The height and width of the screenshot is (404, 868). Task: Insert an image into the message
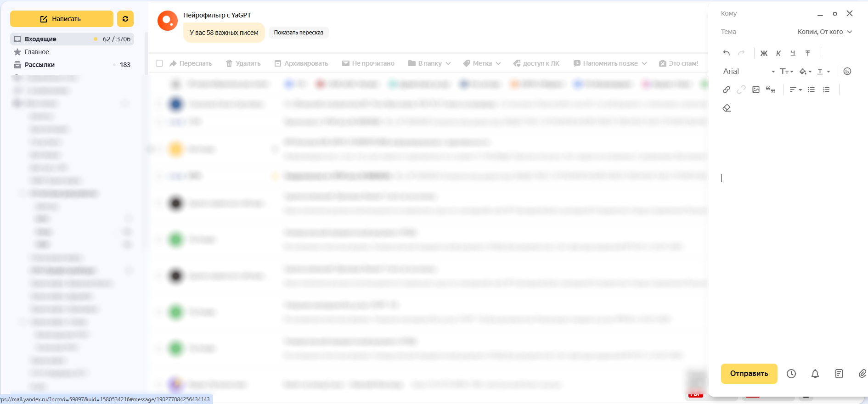756,90
